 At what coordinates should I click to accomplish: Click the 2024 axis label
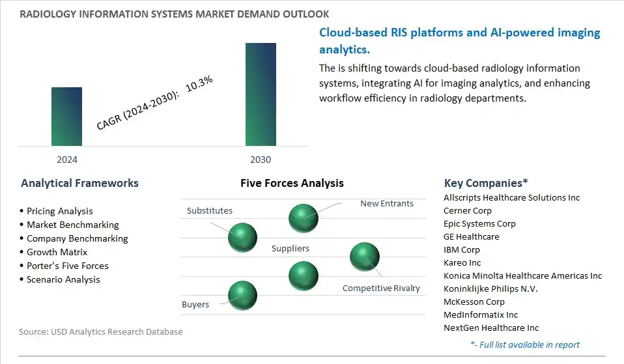[67, 160]
